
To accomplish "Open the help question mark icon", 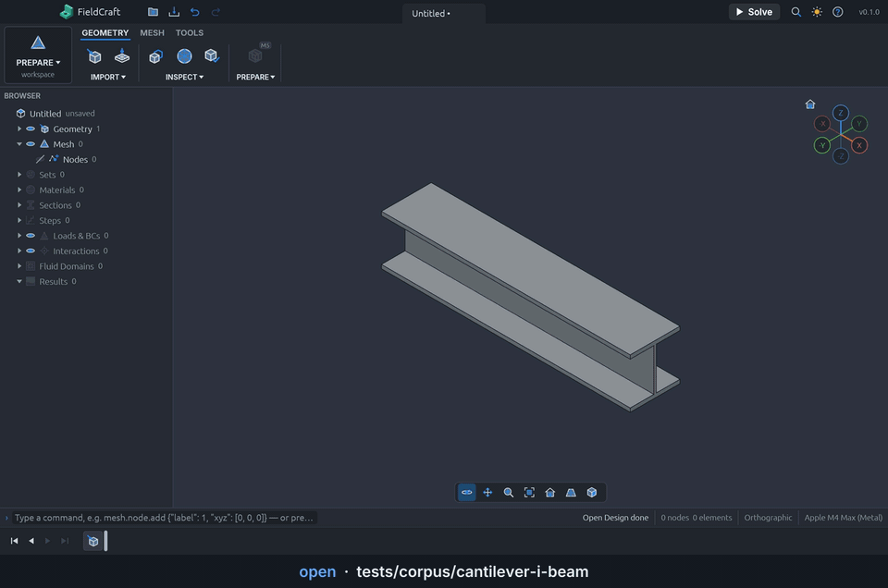I will pyautogui.click(x=838, y=12).
